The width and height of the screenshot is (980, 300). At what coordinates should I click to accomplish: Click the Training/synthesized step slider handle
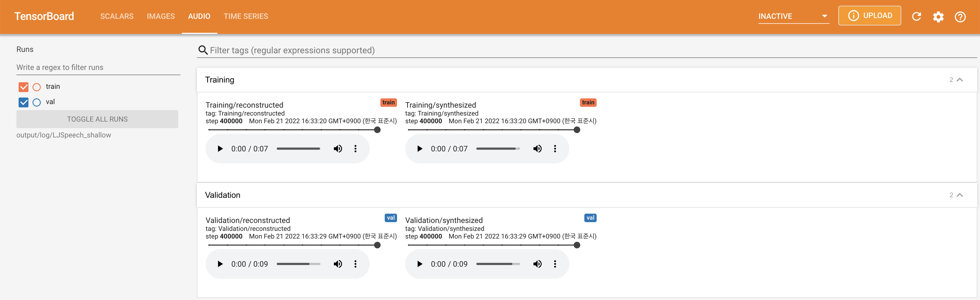point(577,130)
